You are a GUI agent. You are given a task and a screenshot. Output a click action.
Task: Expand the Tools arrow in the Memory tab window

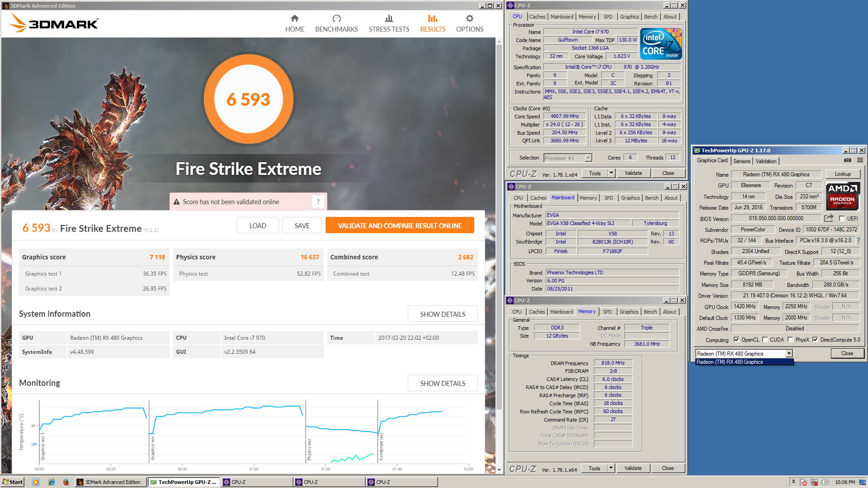click(611, 468)
